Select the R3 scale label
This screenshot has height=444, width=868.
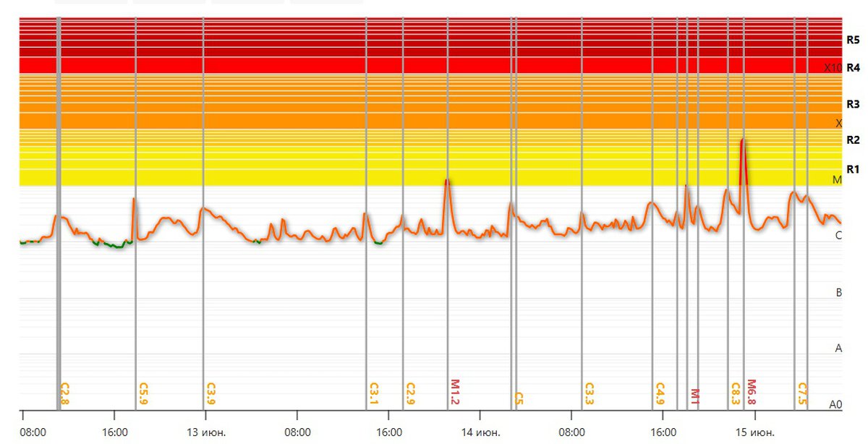click(853, 104)
